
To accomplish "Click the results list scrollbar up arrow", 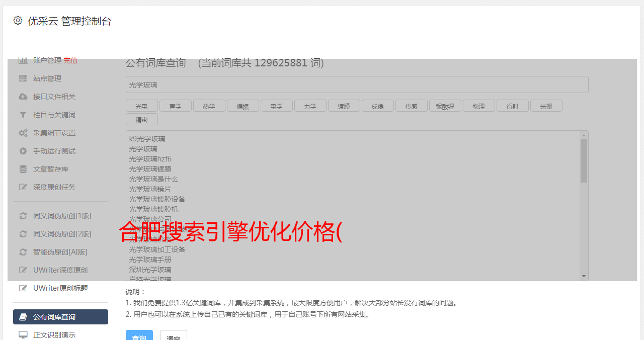I will [x=584, y=135].
